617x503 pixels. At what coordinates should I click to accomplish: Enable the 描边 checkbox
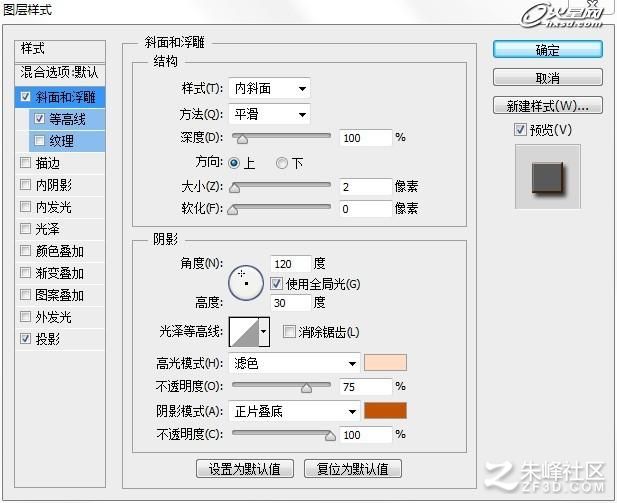[25, 162]
